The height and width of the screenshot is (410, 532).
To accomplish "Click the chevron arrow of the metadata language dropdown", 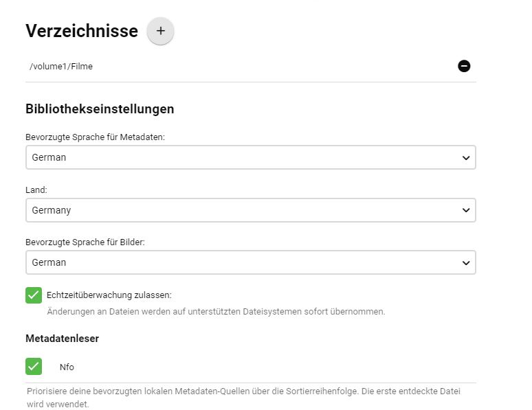I will [466, 158].
